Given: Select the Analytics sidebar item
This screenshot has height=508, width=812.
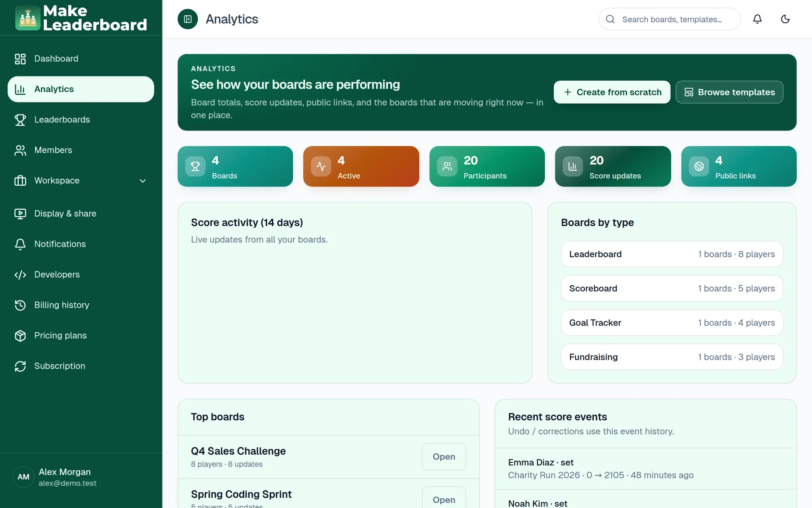Looking at the screenshot, I should pos(81,89).
